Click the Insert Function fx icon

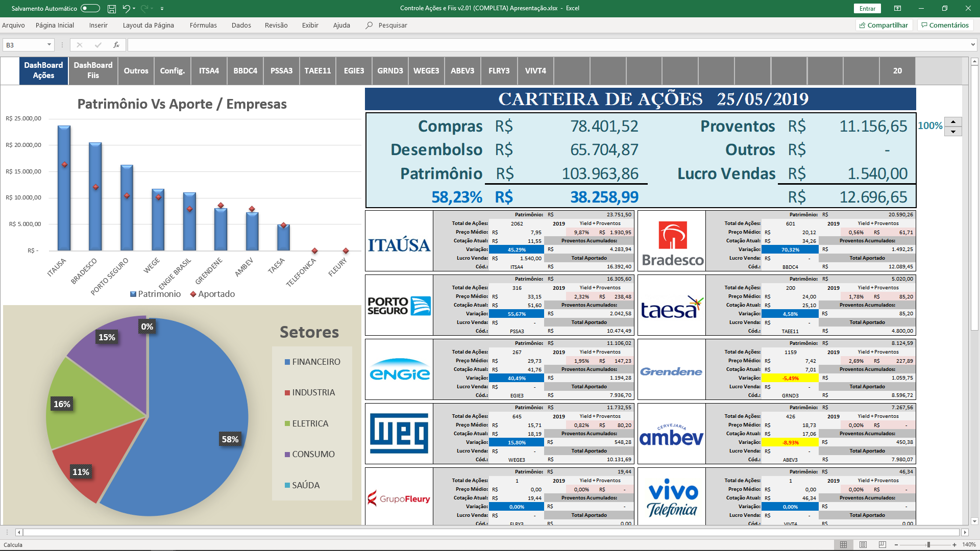click(x=116, y=45)
